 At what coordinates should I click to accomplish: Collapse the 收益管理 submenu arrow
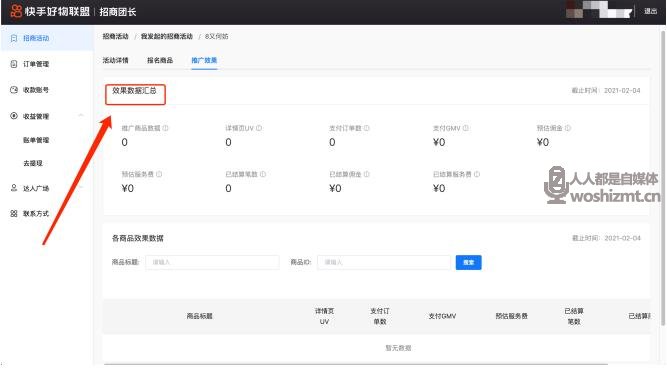(x=81, y=116)
